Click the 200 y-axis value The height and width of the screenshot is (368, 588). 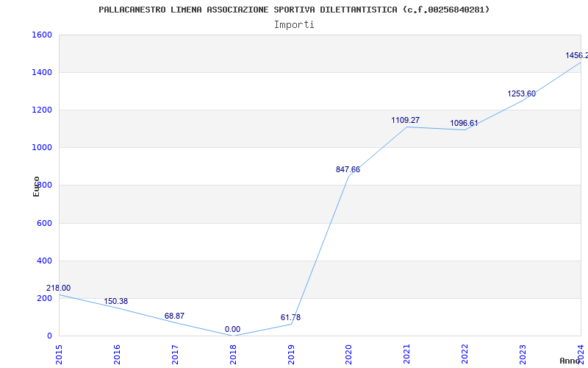[x=44, y=298]
